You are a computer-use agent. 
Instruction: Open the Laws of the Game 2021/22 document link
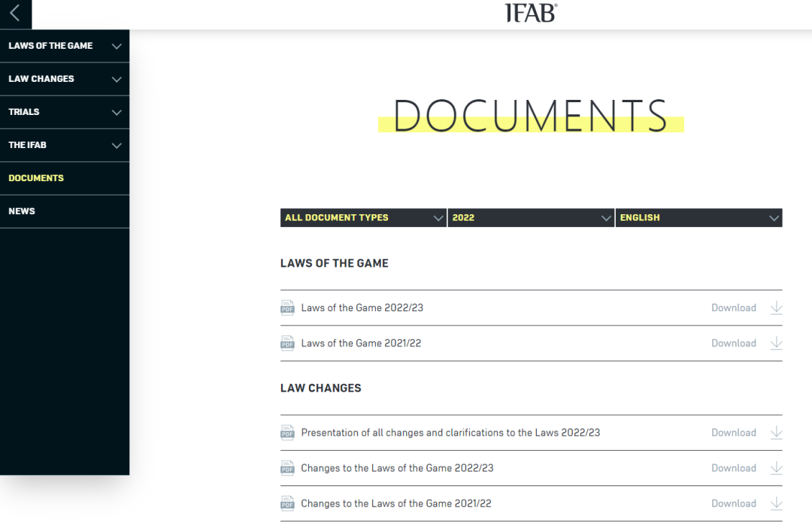361,343
